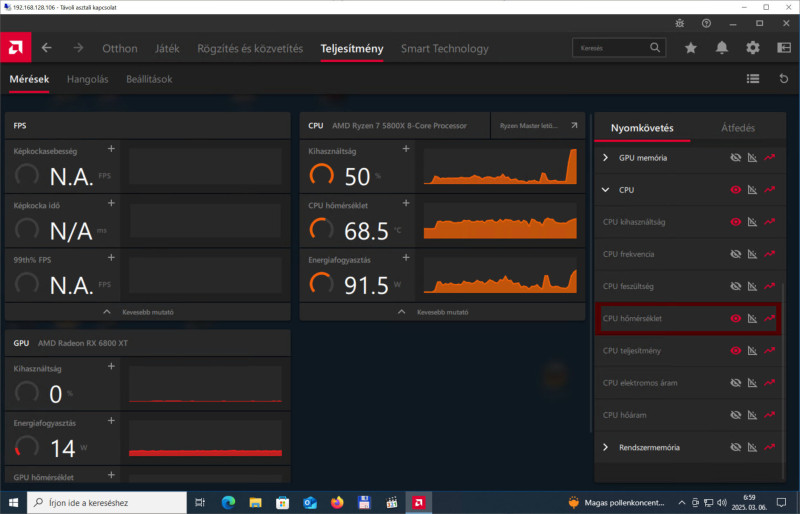Viewport: 800px width, 514px height.
Task: Click the AMD logo home icon
Action: (15, 47)
